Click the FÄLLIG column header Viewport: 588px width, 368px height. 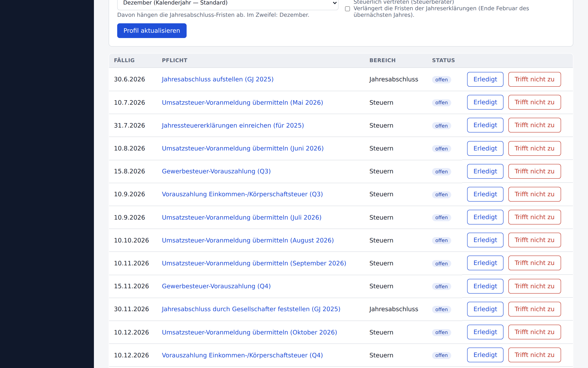tap(124, 60)
